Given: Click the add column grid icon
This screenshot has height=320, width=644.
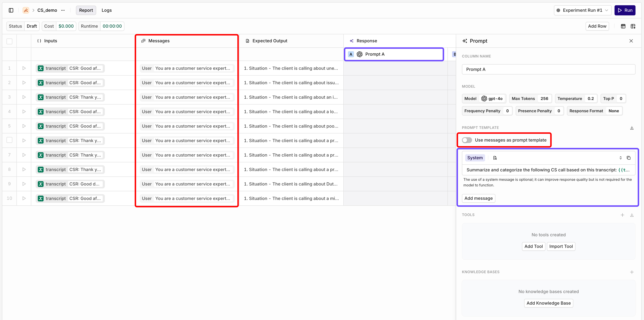Looking at the screenshot, I should coord(633,26).
